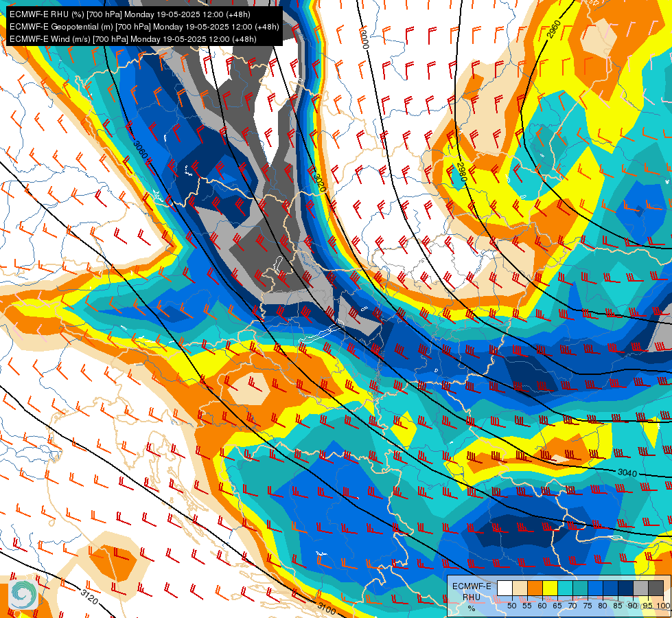Viewport: 672px width, 618px height.
Task: Click the 3020 contour label
Action: (320, 183)
